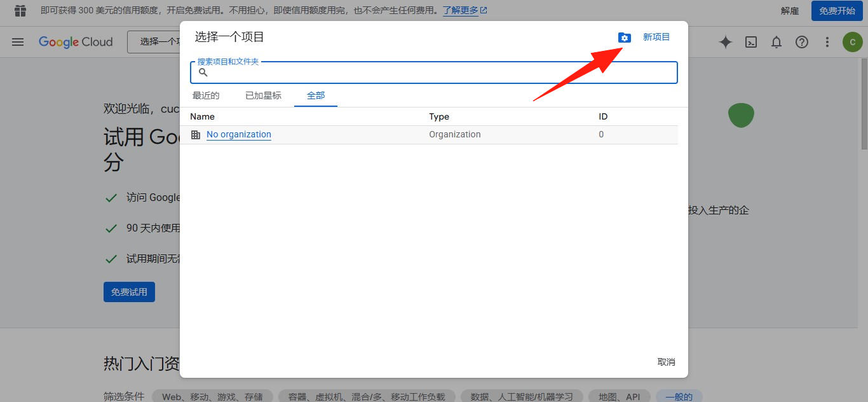Open the 了解更多 link in the banner
This screenshot has width=868, height=402.
pos(461,10)
